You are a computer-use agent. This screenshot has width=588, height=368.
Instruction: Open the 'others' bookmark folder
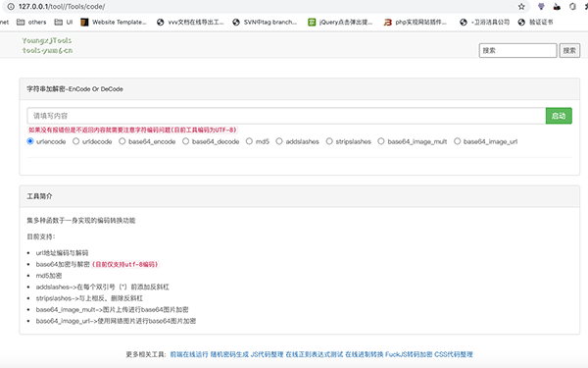31,23
